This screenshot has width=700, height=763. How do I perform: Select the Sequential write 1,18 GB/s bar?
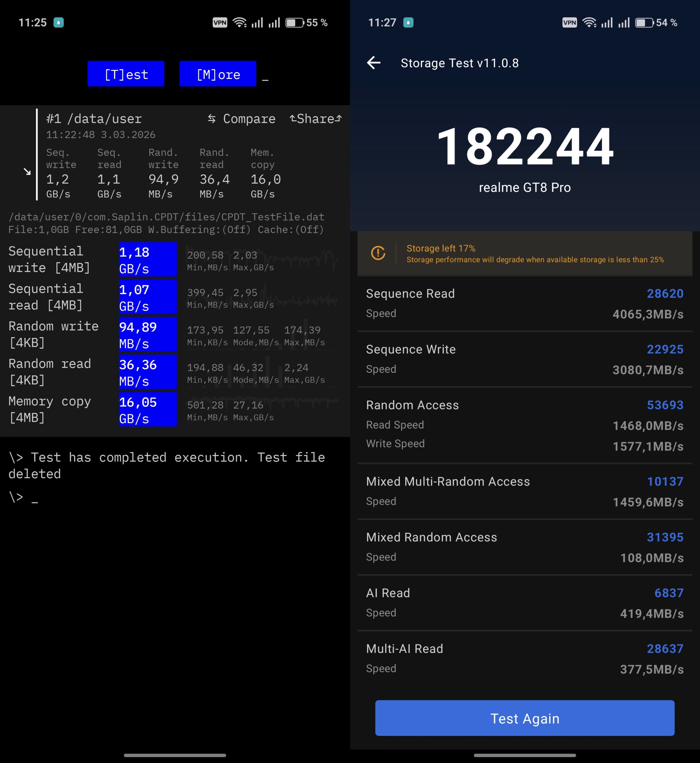point(148,260)
